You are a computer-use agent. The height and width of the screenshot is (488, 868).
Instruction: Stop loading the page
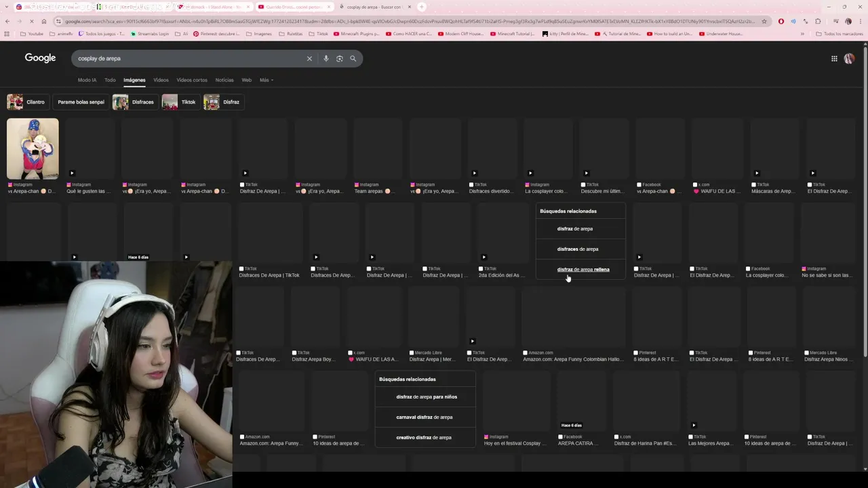(32, 21)
